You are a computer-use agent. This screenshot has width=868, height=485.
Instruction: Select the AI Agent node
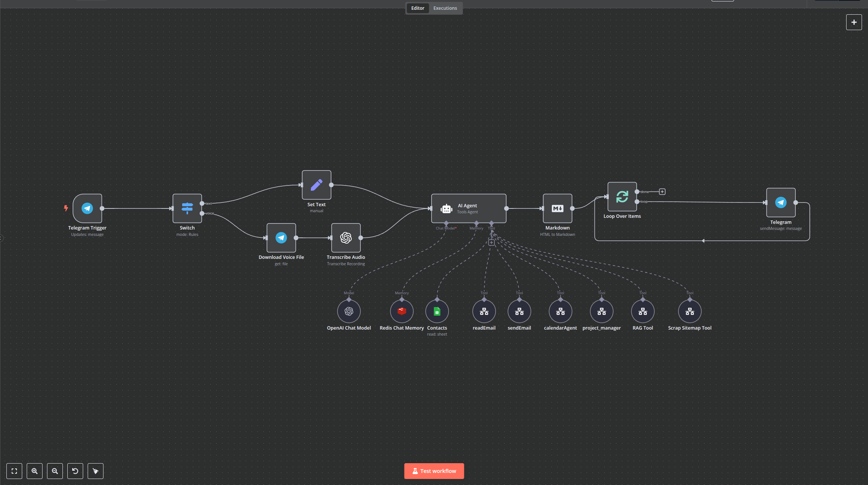pos(468,208)
